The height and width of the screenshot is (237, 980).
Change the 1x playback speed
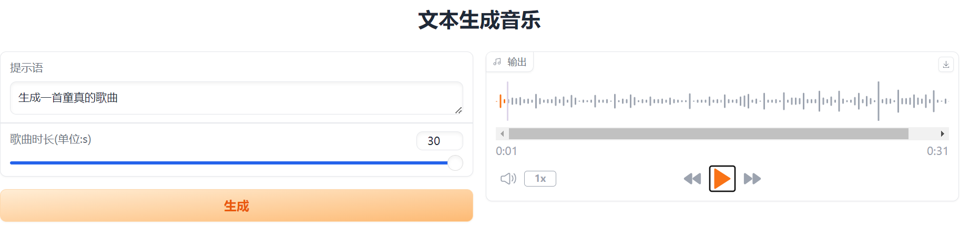pyautogui.click(x=540, y=179)
